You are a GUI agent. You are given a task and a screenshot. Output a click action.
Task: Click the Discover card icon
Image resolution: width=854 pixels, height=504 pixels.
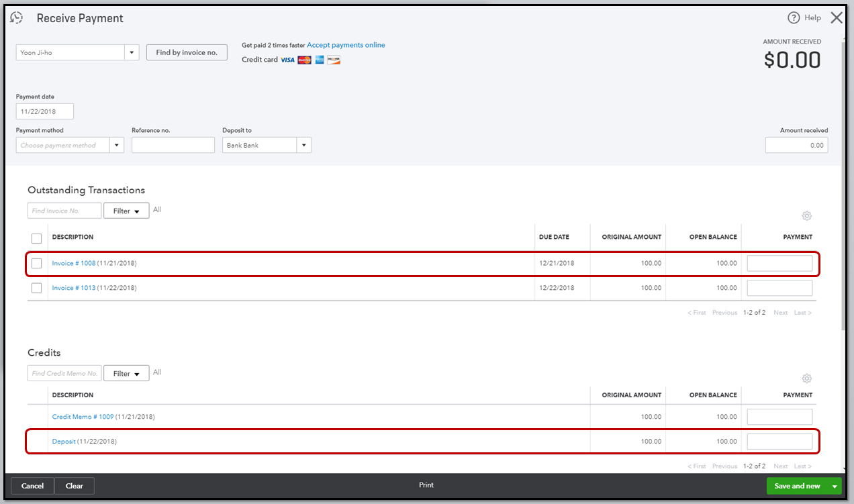334,60
